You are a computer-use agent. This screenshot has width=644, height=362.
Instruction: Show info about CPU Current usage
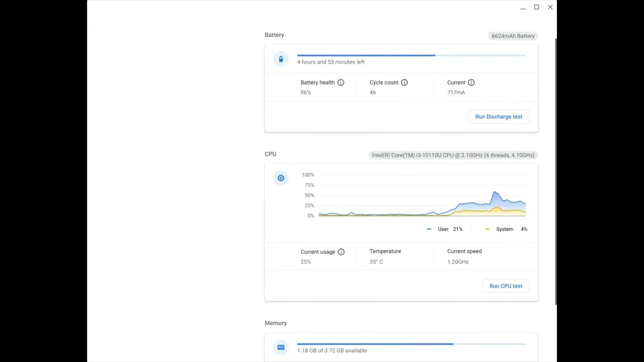341,252
